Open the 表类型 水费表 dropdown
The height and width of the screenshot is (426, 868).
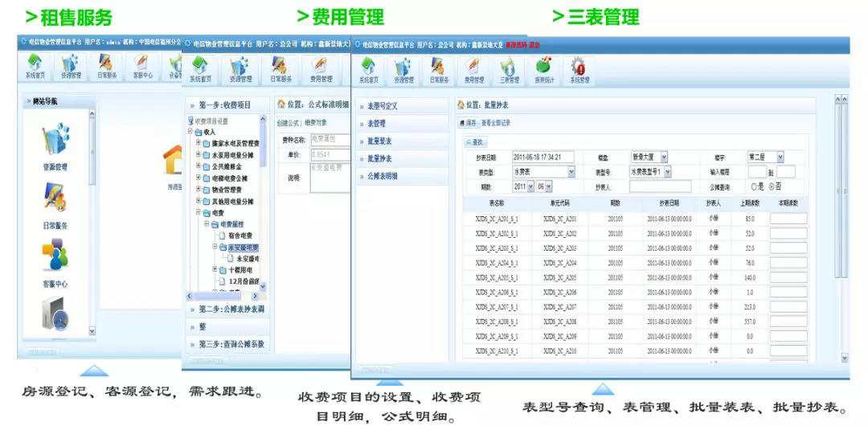coord(543,172)
